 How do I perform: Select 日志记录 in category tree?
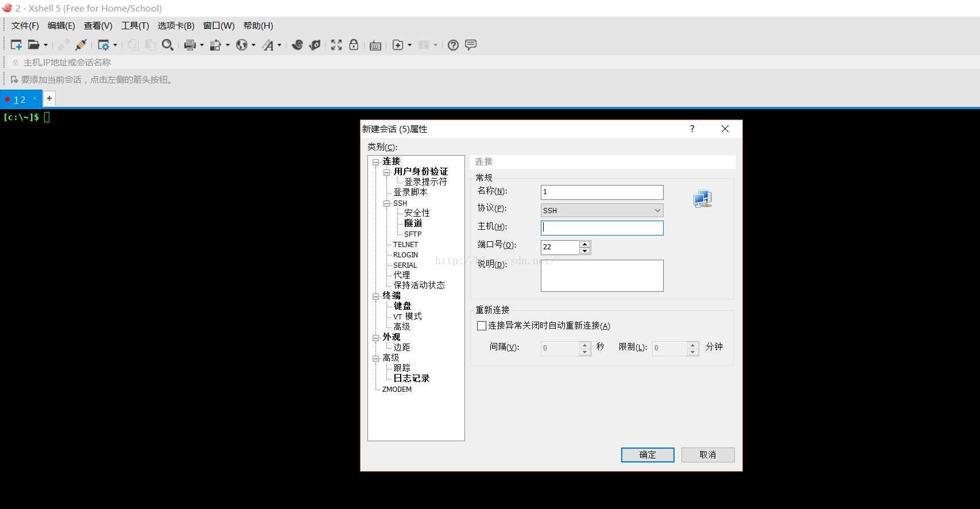coord(411,378)
